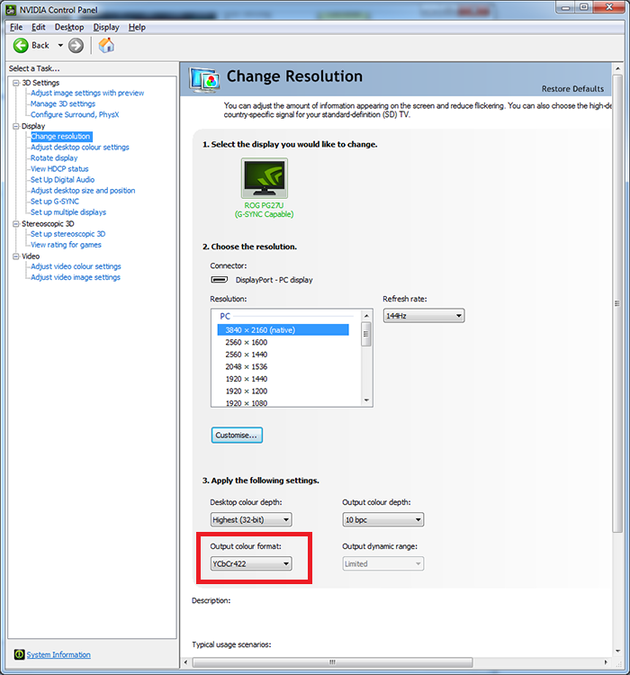Image resolution: width=630 pixels, height=675 pixels.
Task: Open View rating for games
Action: 66,245
